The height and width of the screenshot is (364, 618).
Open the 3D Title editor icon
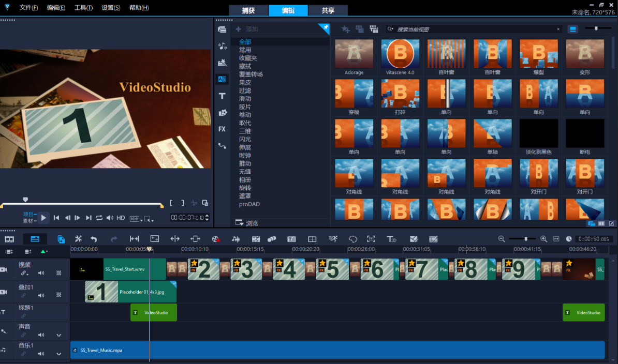coord(391,239)
